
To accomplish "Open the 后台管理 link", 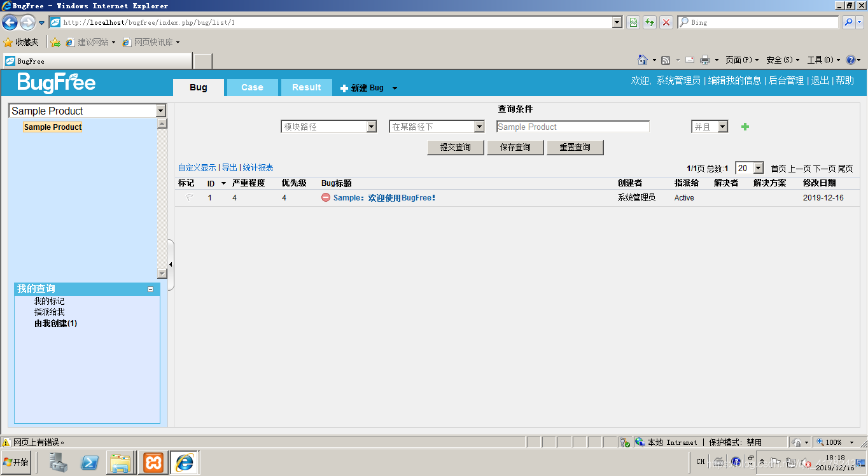I will tap(787, 80).
